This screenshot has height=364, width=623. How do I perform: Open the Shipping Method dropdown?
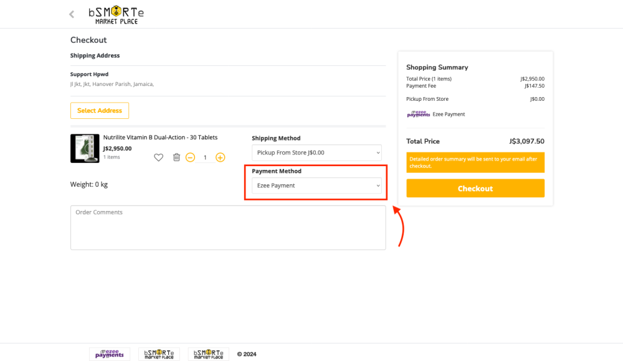coord(316,152)
